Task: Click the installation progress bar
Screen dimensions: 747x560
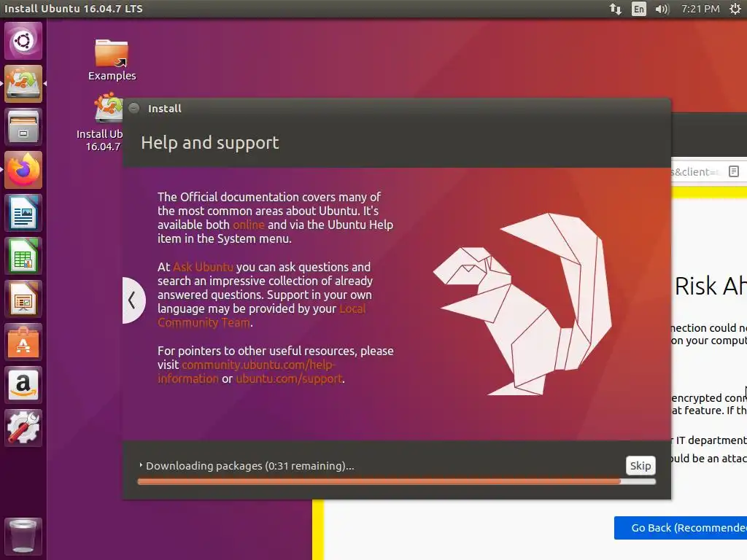Action: point(396,481)
